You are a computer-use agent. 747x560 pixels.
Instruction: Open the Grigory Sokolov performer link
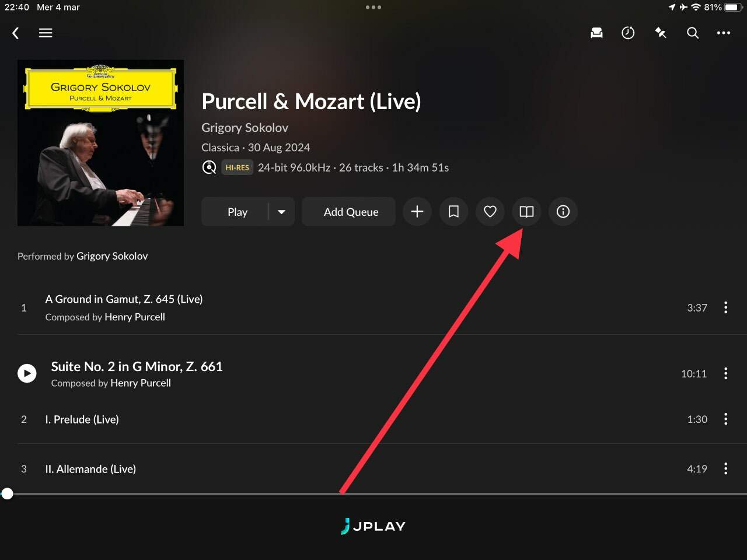(x=112, y=256)
